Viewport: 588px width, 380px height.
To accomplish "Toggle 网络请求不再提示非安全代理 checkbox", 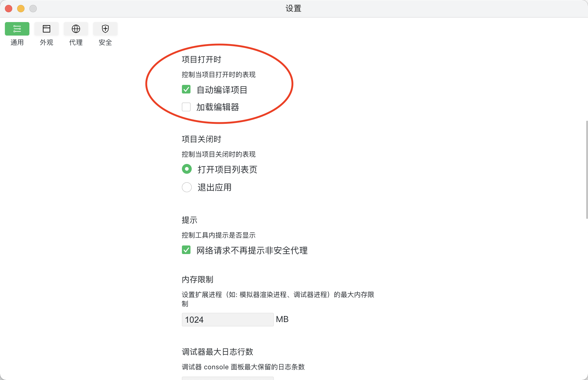I will (x=186, y=250).
